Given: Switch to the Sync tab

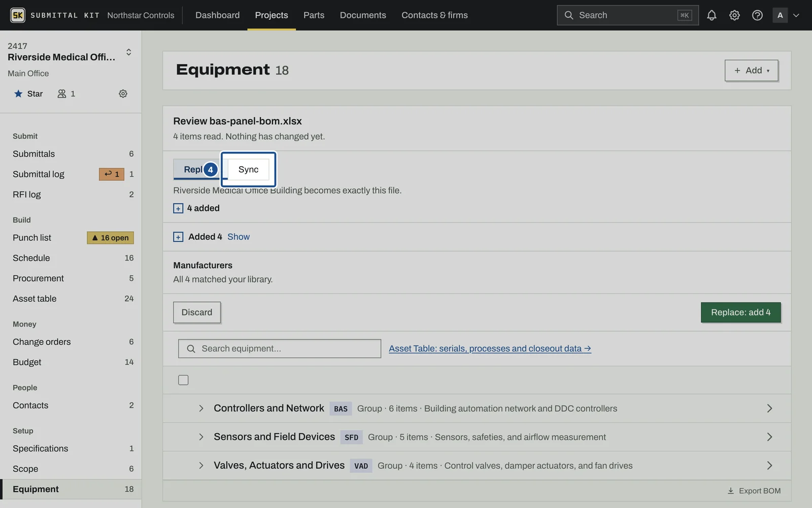Looking at the screenshot, I should click(248, 170).
